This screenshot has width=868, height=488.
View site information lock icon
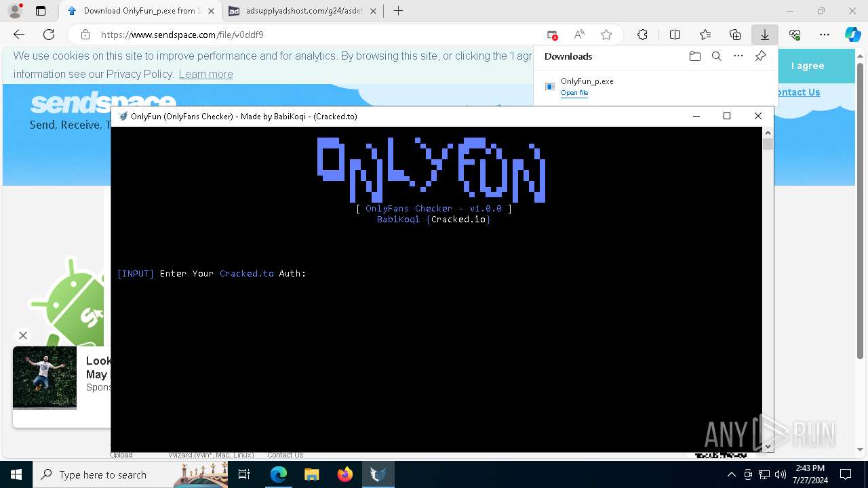coord(85,35)
